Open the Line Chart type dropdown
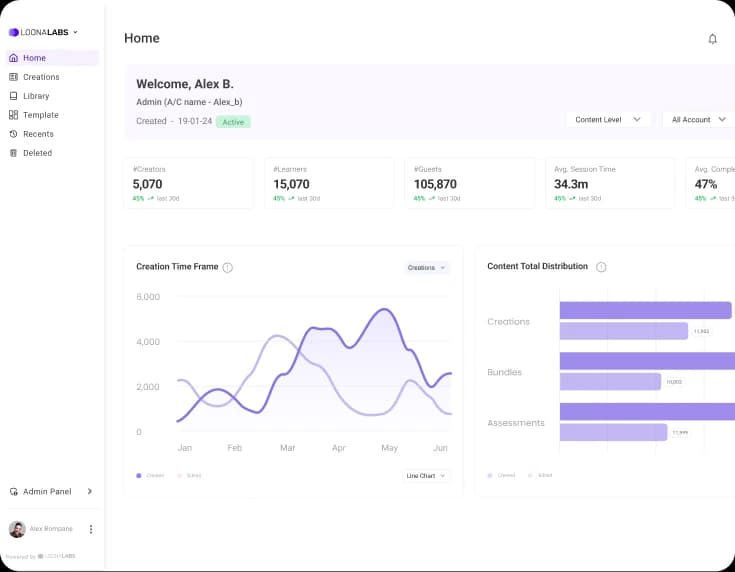The height and width of the screenshot is (572, 735). pyautogui.click(x=426, y=476)
